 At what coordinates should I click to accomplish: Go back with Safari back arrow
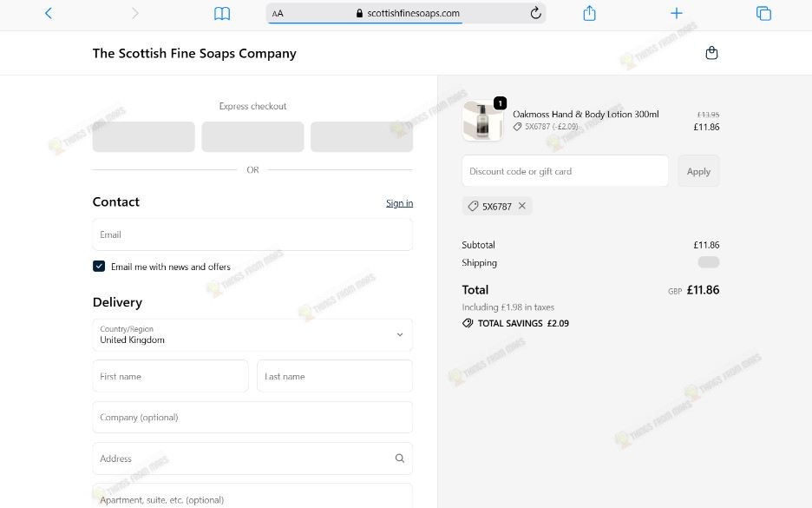click(49, 13)
